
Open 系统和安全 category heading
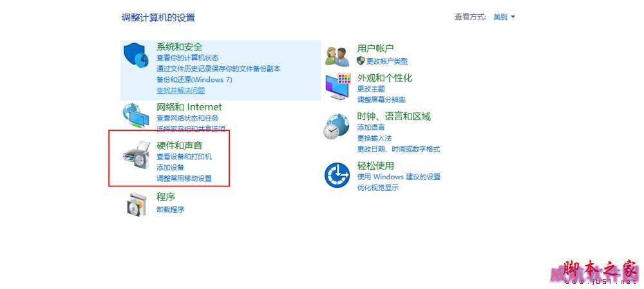(180, 47)
